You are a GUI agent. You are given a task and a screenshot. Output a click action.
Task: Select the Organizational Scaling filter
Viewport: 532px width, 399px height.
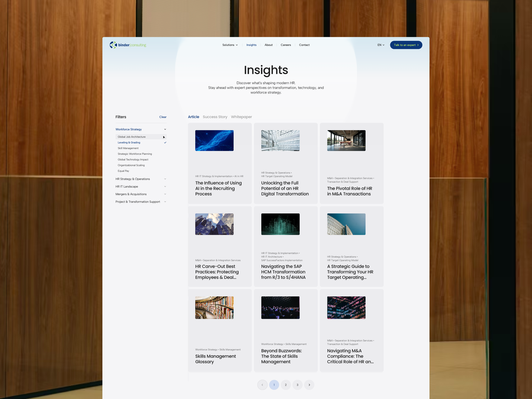point(141,165)
